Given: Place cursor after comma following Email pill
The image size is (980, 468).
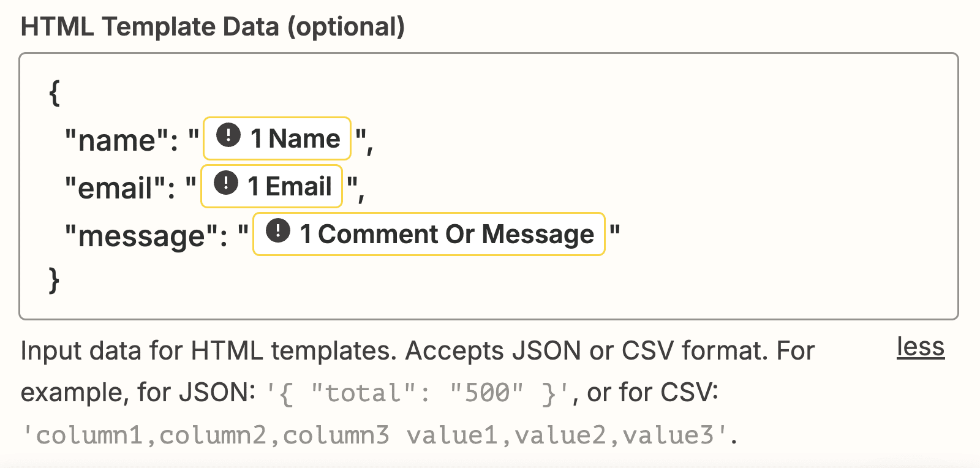Looking at the screenshot, I should 366,190.
